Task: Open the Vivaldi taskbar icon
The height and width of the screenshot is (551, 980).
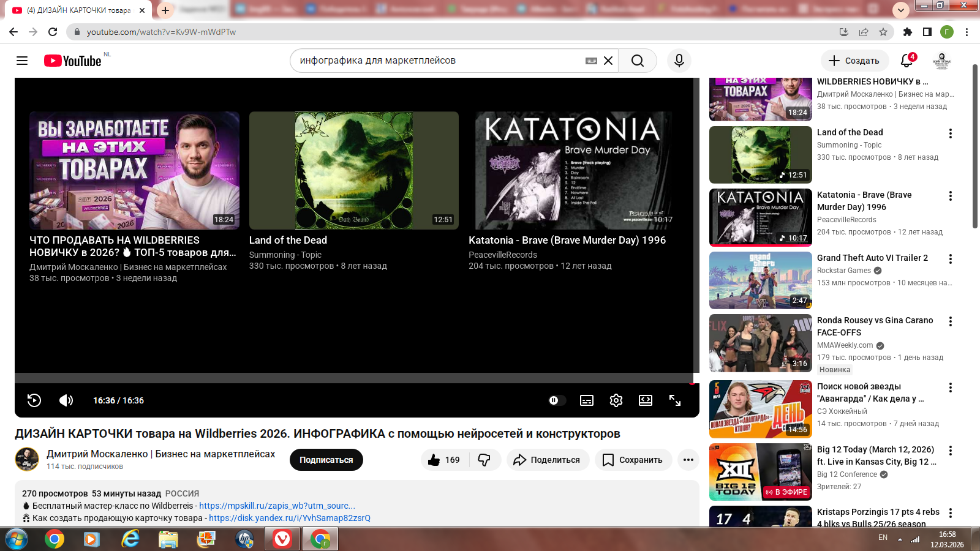Action: (282, 539)
